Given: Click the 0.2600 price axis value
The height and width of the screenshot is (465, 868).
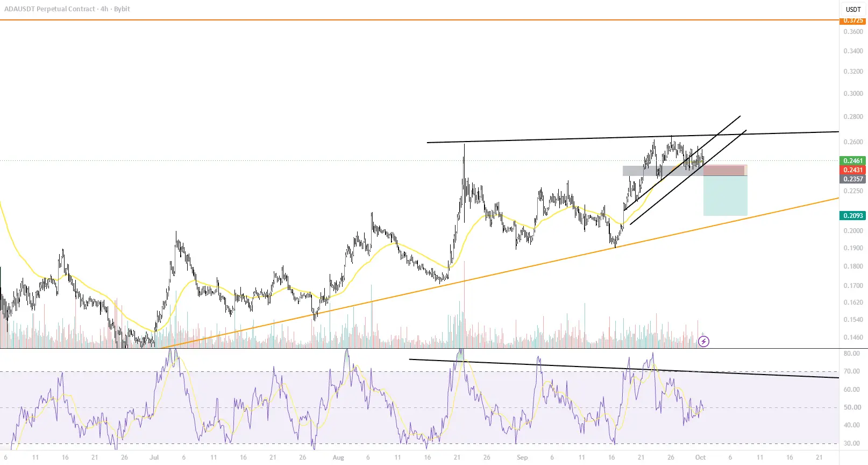Looking at the screenshot, I should [853, 142].
